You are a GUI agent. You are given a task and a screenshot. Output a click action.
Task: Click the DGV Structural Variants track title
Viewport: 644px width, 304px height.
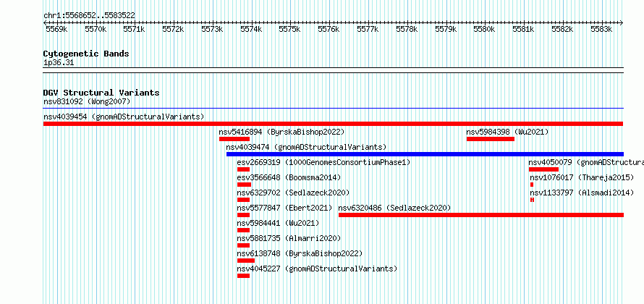pos(101,93)
